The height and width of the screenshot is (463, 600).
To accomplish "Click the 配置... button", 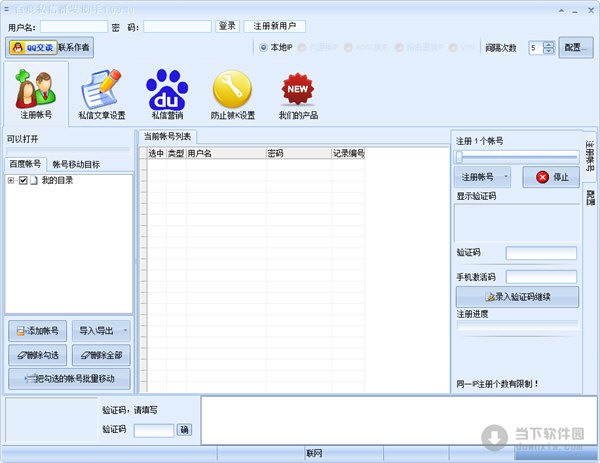I will click(576, 47).
